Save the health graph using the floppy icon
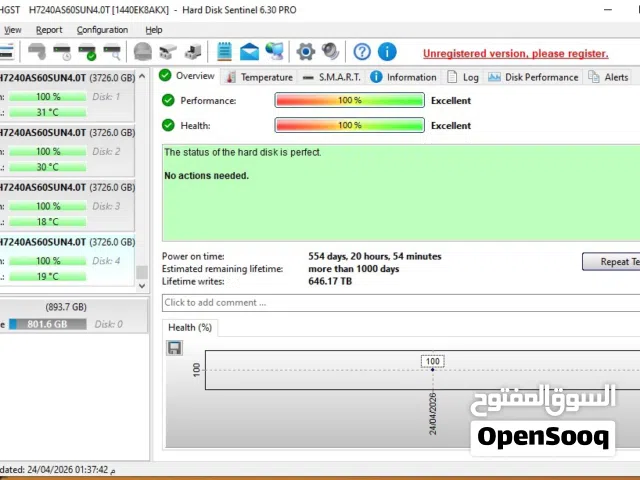Image resolution: width=640 pixels, height=480 pixels. point(175,348)
